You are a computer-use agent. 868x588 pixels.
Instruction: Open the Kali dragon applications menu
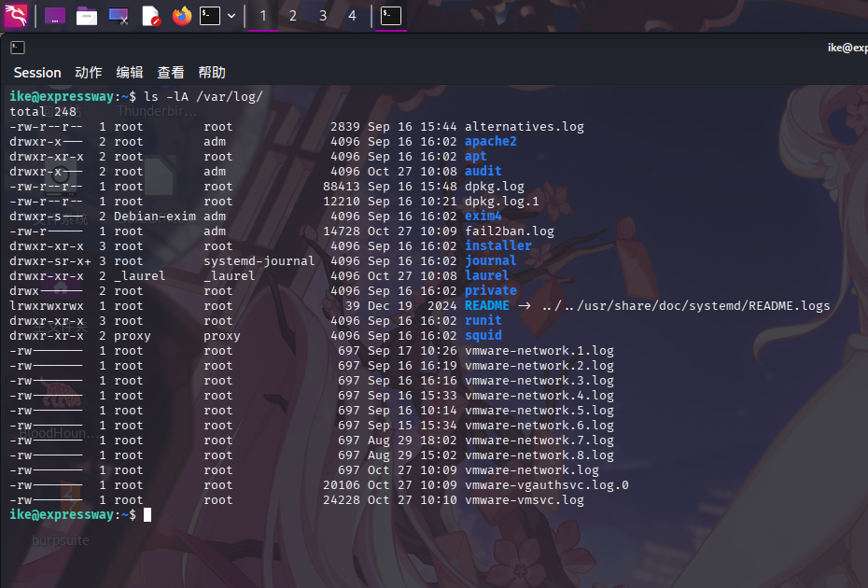[x=16, y=16]
